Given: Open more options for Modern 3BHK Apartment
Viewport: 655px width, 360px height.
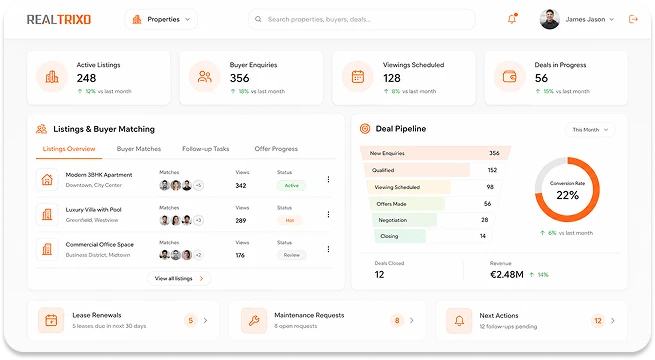Looking at the screenshot, I should pos(328,180).
